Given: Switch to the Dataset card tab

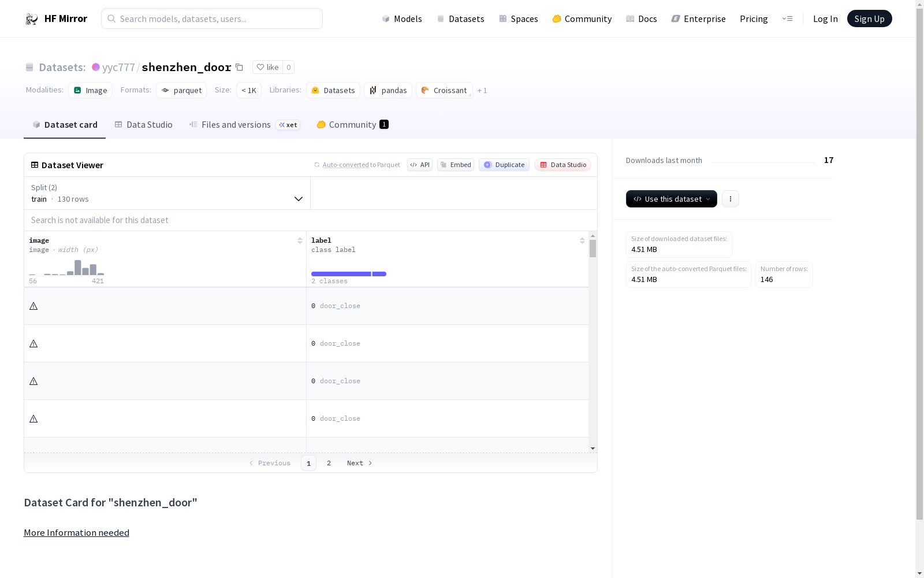Looking at the screenshot, I should [x=65, y=125].
